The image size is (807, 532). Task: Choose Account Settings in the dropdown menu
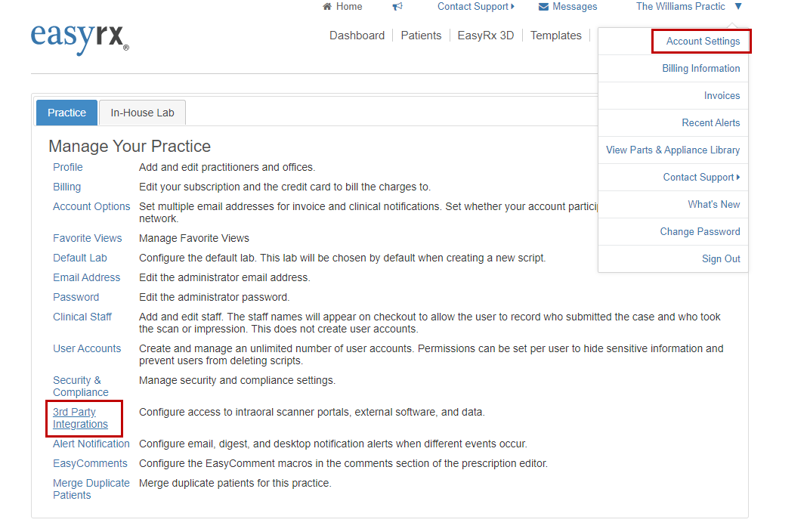703,41
